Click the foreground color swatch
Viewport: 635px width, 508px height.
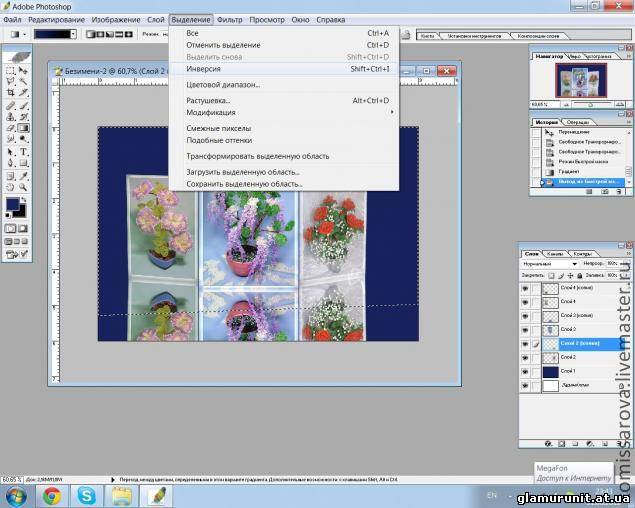12,204
